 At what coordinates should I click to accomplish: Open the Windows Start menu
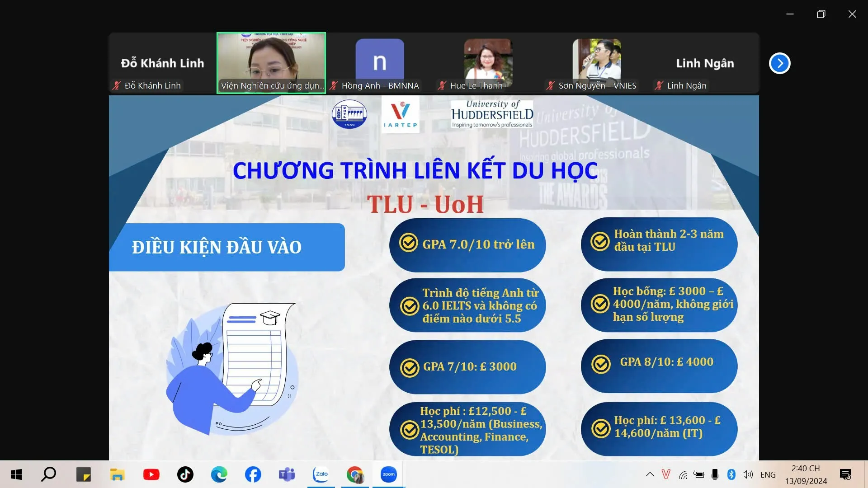tap(16, 474)
